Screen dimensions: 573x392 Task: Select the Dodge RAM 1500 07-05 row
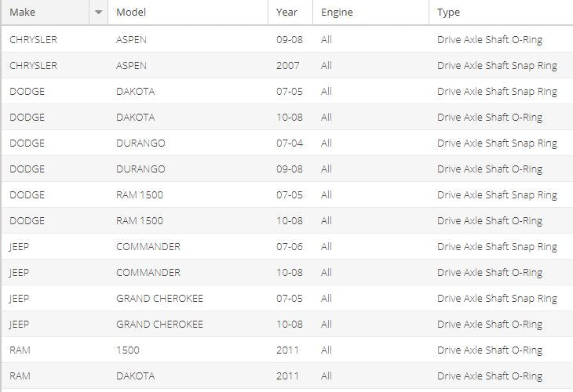pyautogui.click(x=287, y=194)
